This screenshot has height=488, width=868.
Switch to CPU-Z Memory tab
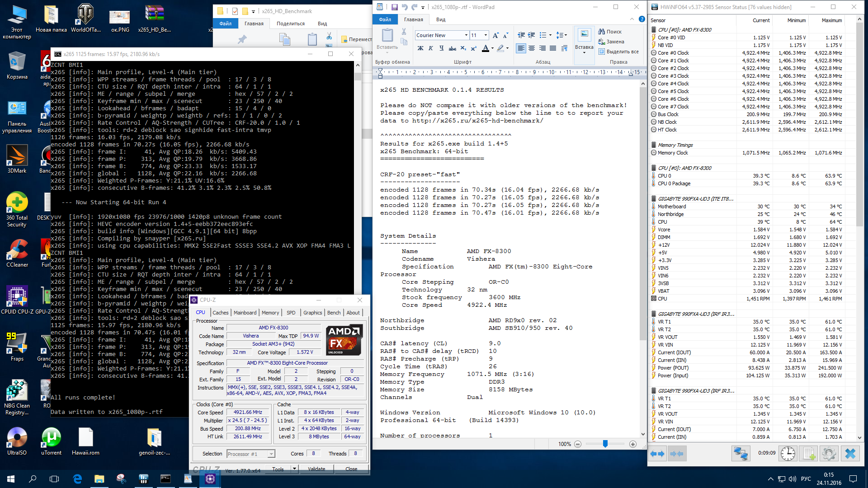click(x=270, y=313)
